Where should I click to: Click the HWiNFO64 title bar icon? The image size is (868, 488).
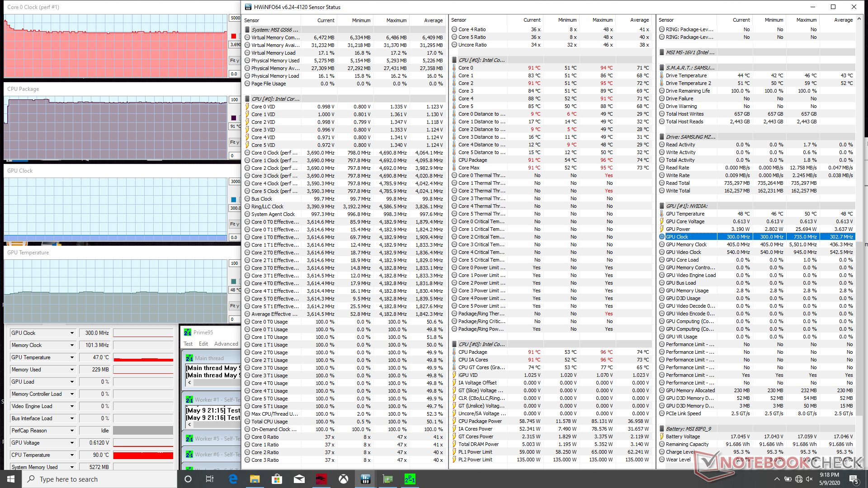[x=248, y=7]
